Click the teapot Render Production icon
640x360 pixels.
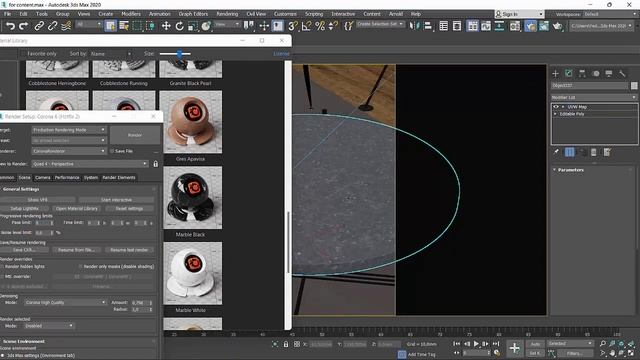[557, 26]
